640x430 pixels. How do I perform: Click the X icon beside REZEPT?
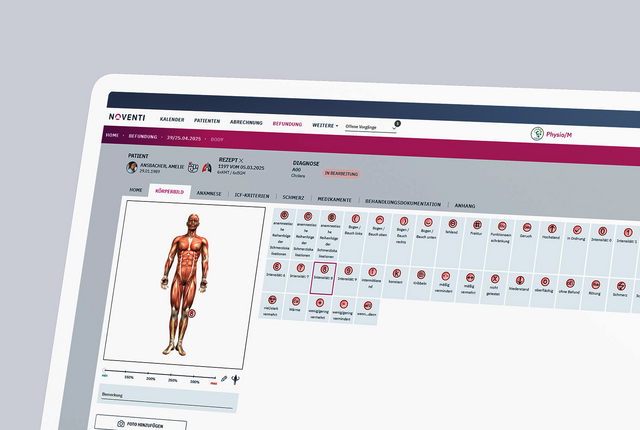click(241, 160)
